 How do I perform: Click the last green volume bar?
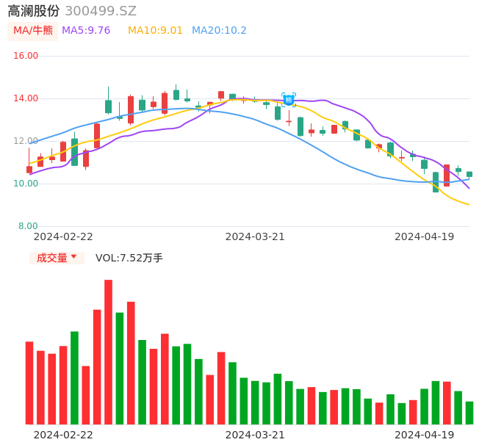[469, 413]
